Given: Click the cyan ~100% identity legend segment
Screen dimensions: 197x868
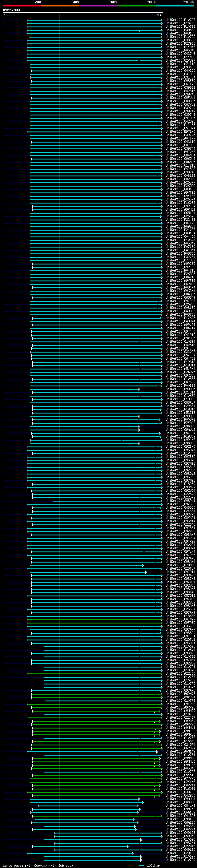Looking at the screenshot, I should click(x=175, y=6).
